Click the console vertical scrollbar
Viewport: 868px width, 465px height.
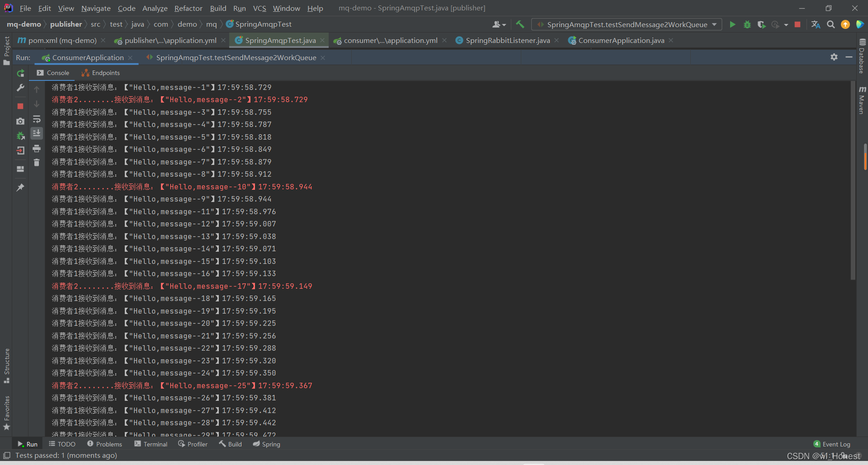pos(853,181)
